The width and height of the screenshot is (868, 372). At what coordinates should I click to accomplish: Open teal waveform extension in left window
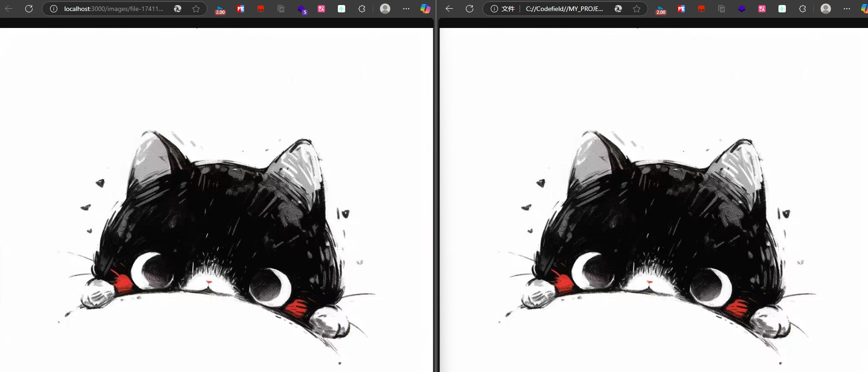point(342,9)
